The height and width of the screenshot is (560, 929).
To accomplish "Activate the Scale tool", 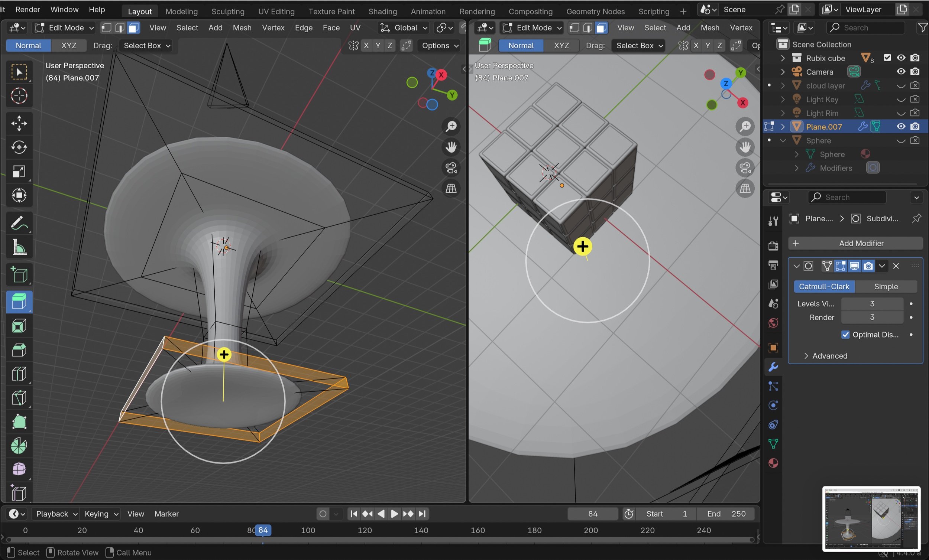I will (19, 171).
